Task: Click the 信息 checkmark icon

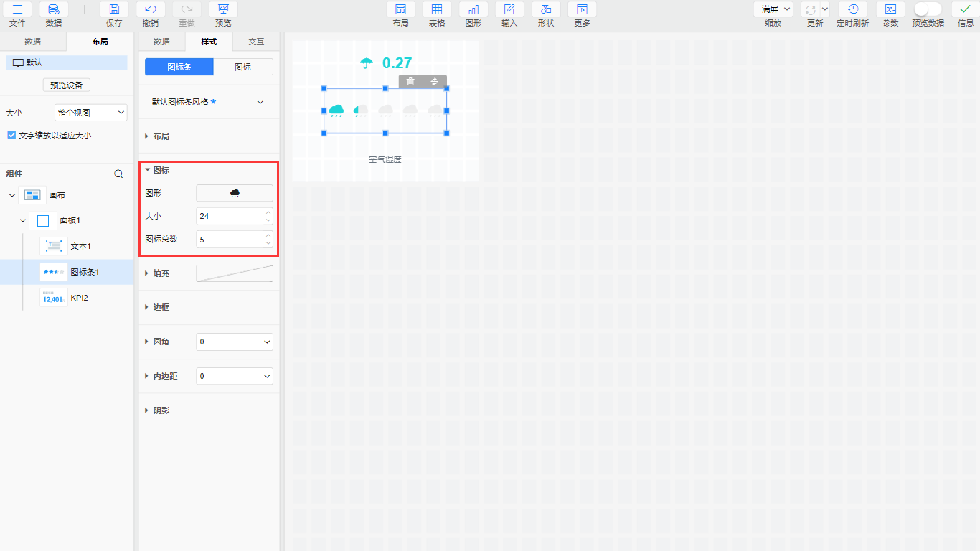Action: click(966, 9)
